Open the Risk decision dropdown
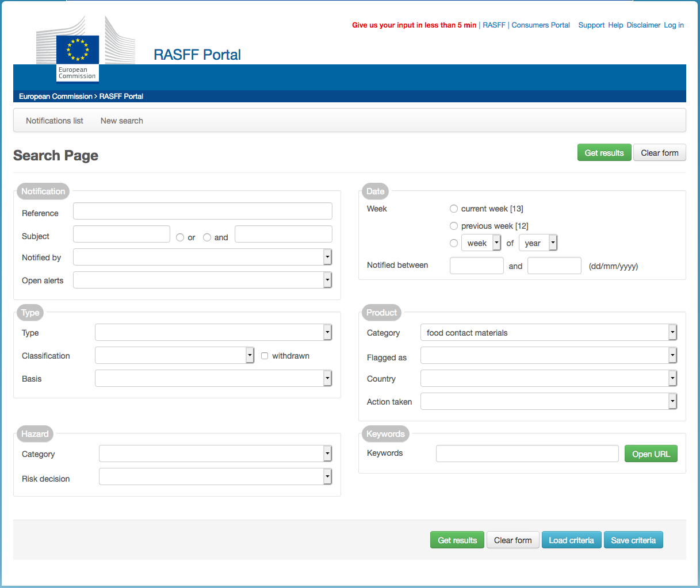700x588 pixels. click(216, 476)
